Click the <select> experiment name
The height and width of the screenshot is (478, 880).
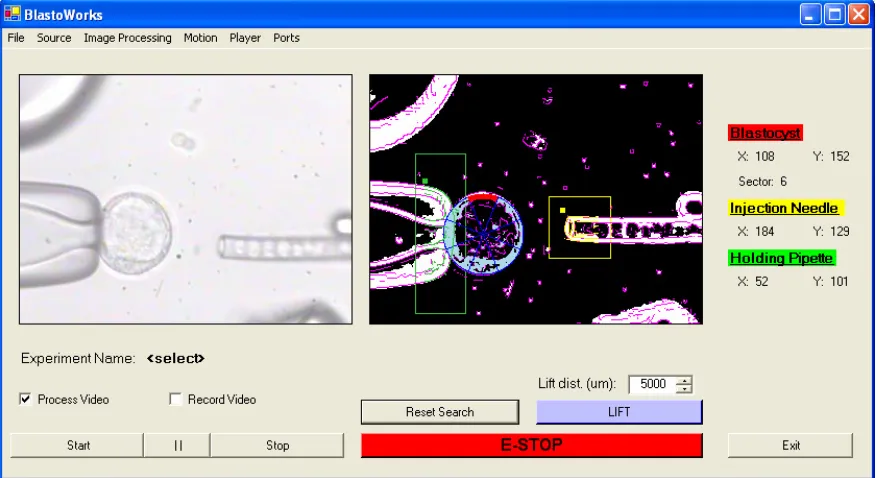176,358
